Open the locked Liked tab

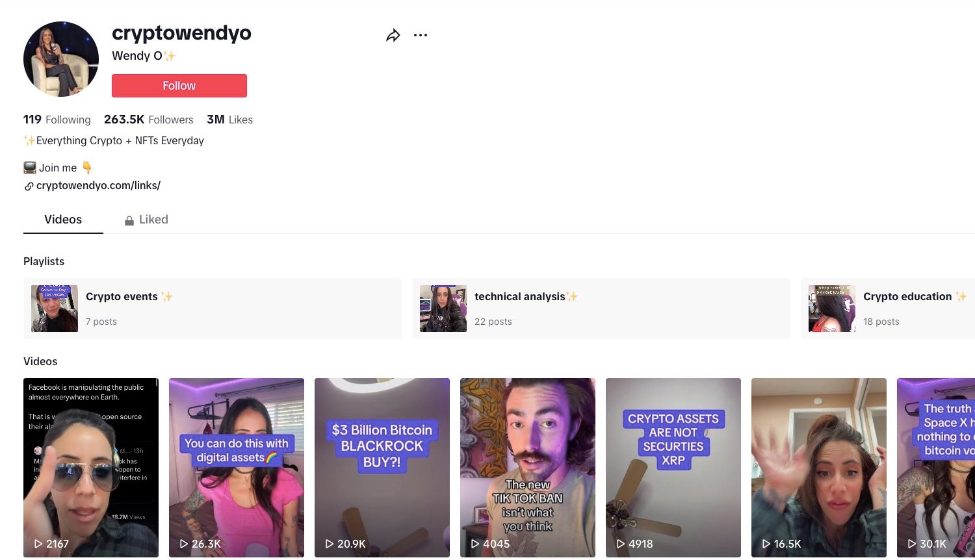pyautogui.click(x=153, y=220)
